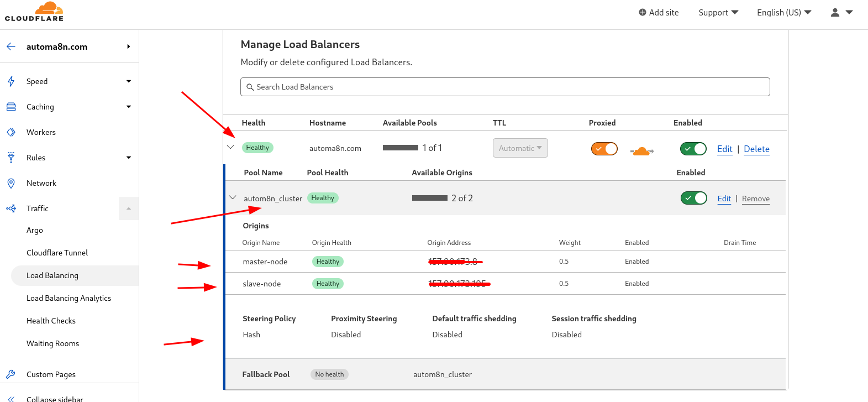Image resolution: width=868 pixels, height=402 pixels.
Task: Open Waiting Rooms page
Action: pos(53,343)
